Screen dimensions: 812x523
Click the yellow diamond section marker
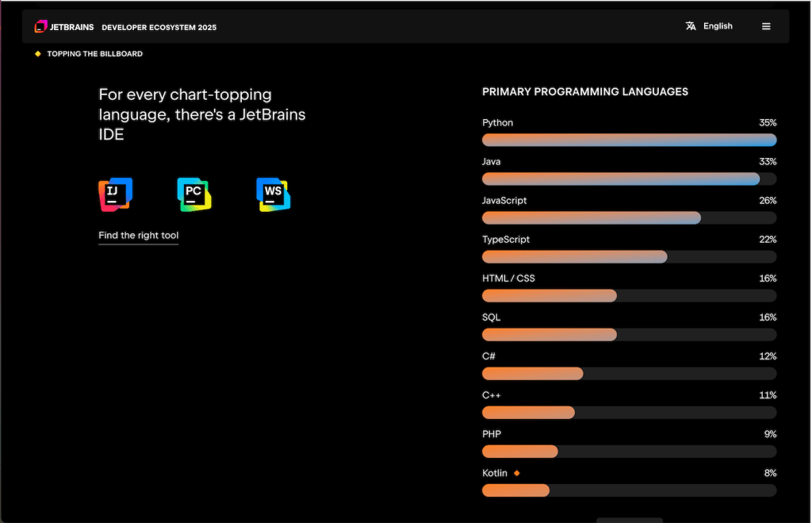tap(38, 54)
